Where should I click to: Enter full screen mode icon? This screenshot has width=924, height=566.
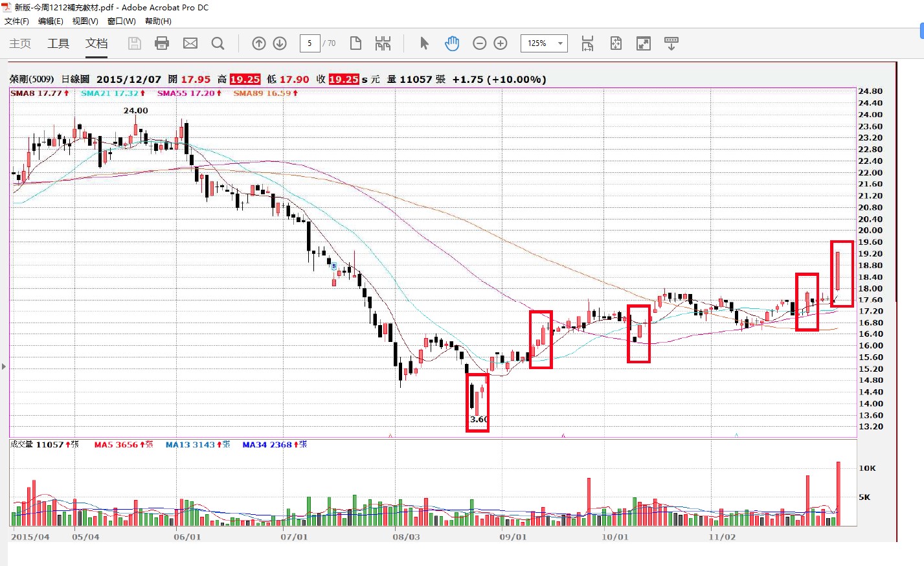click(644, 43)
